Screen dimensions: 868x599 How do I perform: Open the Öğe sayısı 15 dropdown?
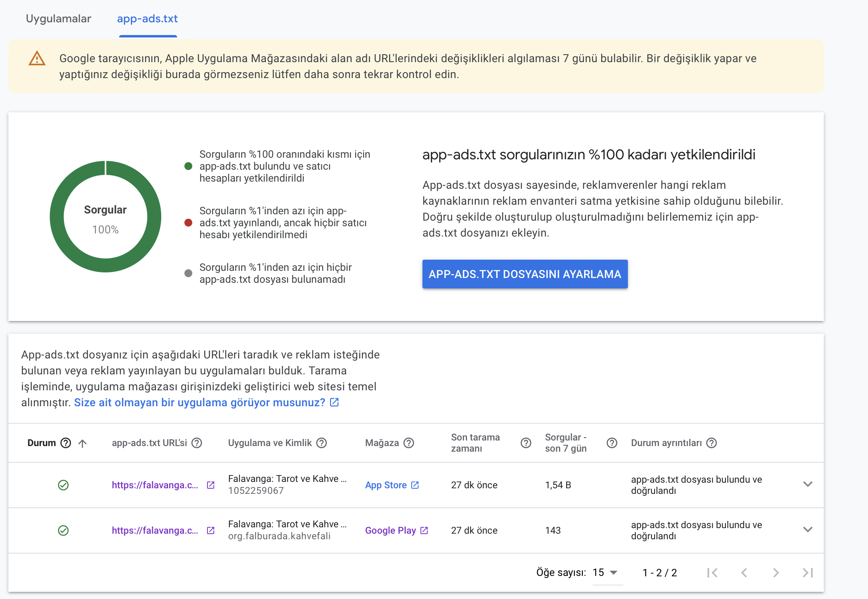(x=608, y=573)
